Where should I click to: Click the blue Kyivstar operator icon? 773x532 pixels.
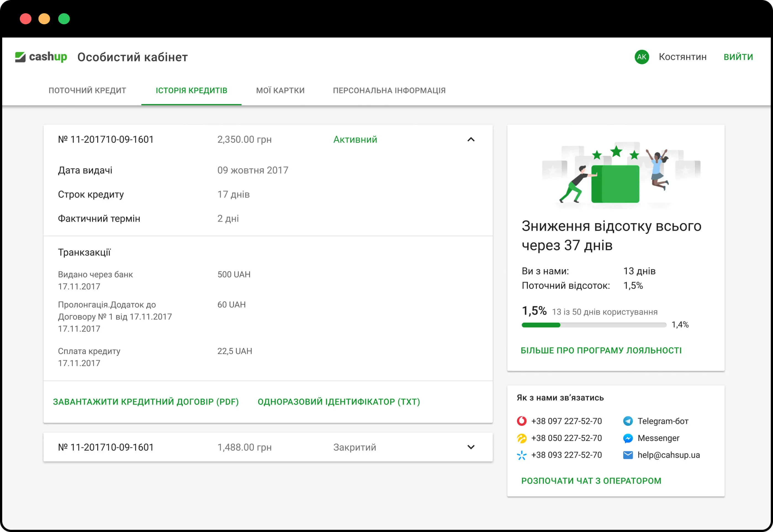coord(521,455)
